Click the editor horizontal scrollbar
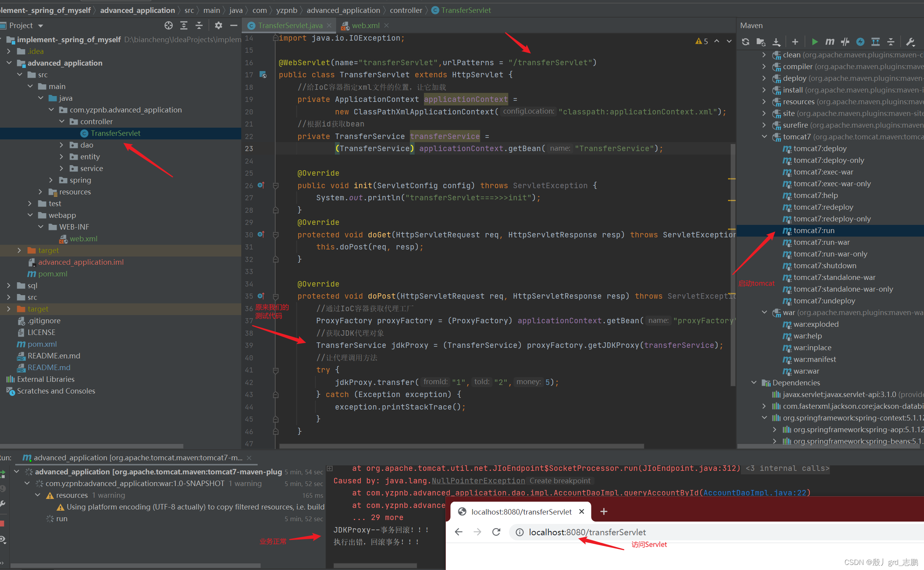Image resolution: width=924 pixels, height=570 pixels. coord(461,446)
